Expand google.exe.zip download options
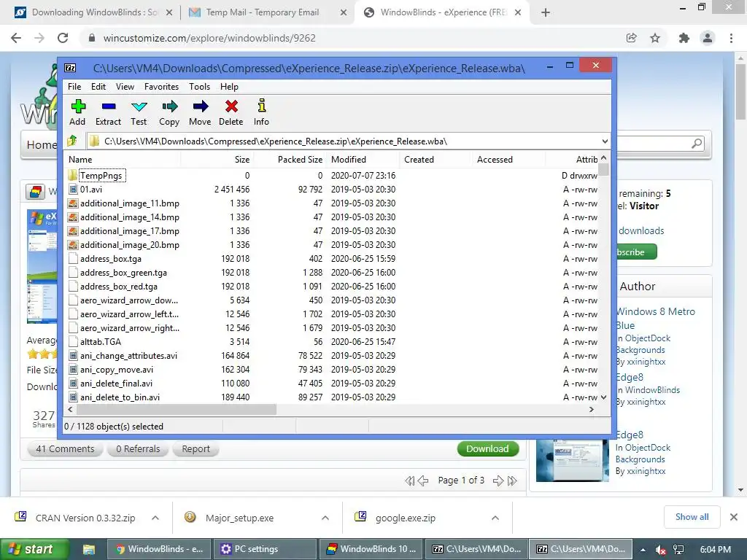The width and height of the screenshot is (747, 560). coord(495,518)
